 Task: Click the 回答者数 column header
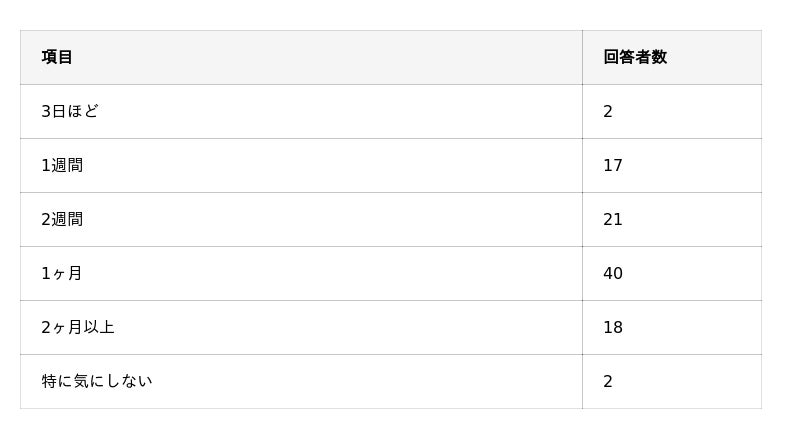(x=634, y=57)
